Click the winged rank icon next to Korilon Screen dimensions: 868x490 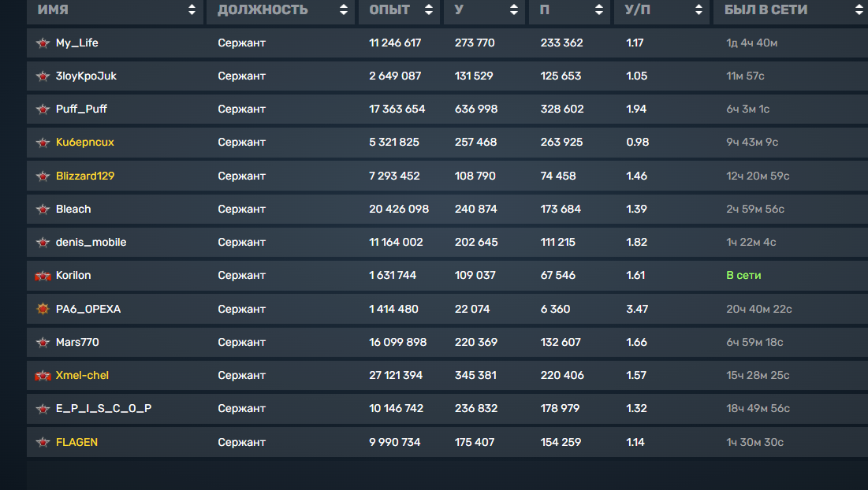click(x=43, y=276)
